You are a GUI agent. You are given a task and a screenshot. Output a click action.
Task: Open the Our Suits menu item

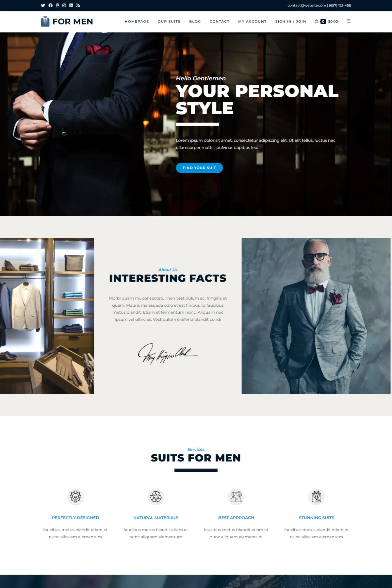(x=169, y=22)
